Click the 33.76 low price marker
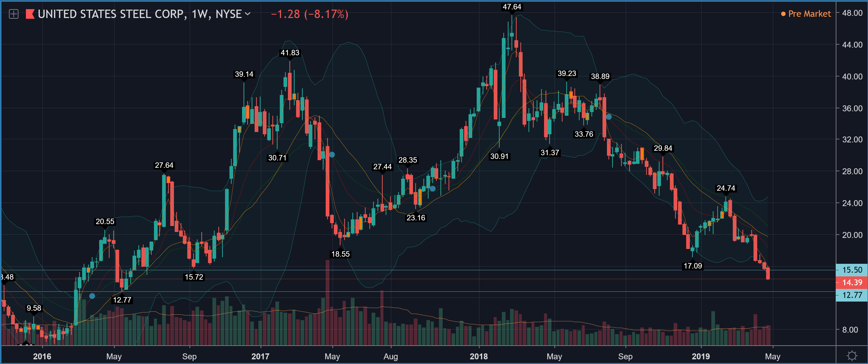The width and height of the screenshot is (868, 364). (x=584, y=134)
